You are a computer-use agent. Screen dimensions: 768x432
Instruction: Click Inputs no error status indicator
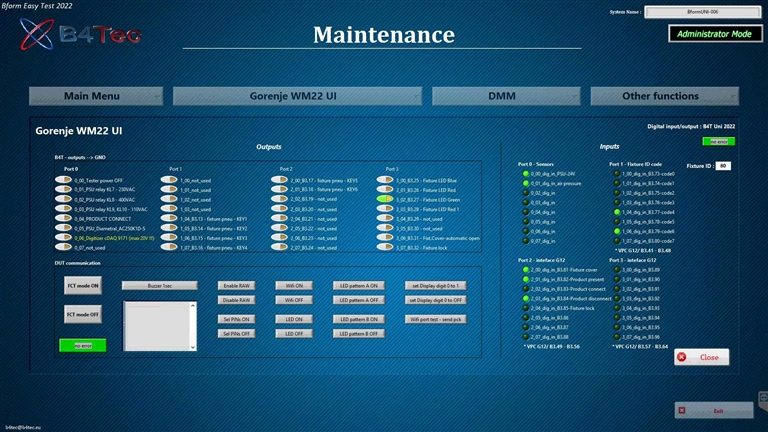click(x=719, y=142)
